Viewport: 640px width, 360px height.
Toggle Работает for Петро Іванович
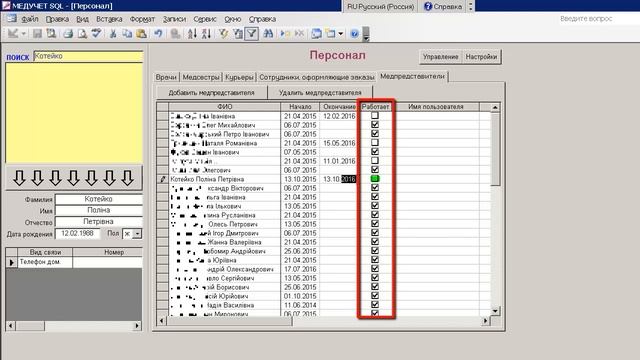[375, 133]
